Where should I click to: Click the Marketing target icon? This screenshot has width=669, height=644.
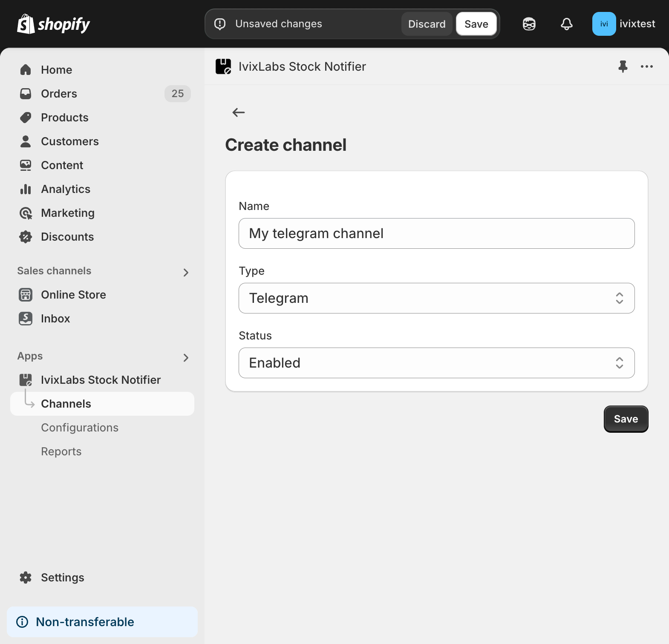click(x=26, y=213)
